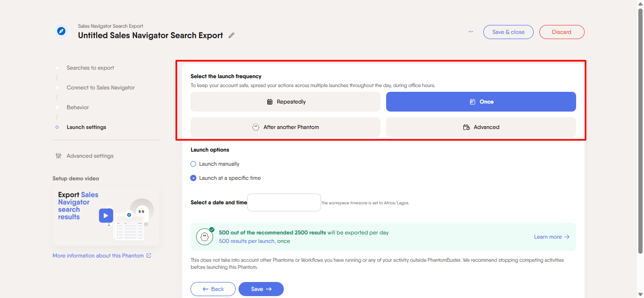Click the Save & close button
Viewport: 644px width, 298px height.
click(508, 32)
